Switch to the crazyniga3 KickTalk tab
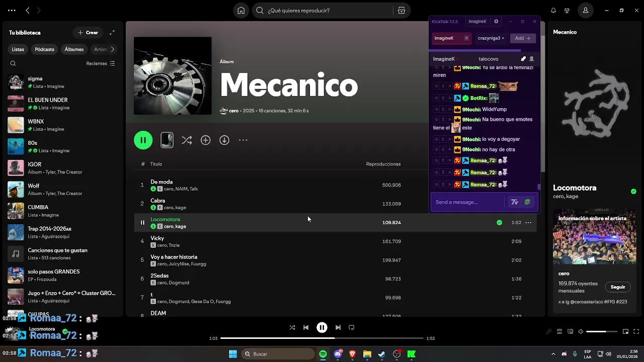 (x=491, y=38)
